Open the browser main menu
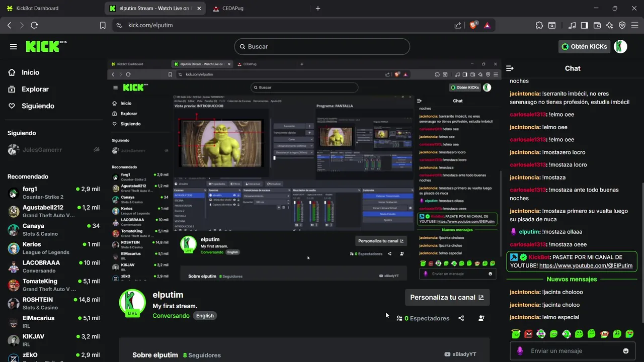This screenshot has width=644, height=362. point(634,25)
